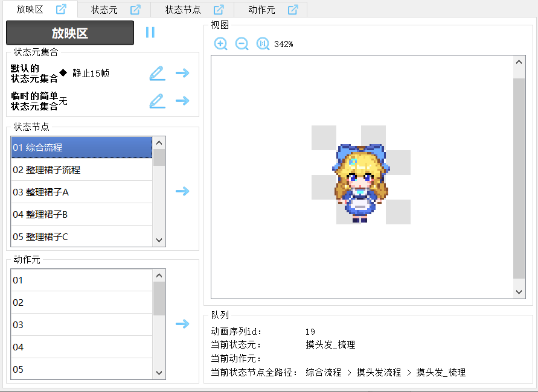538x392 pixels.
Task: Click arrow next to the 动作元 list
Action: click(x=182, y=324)
